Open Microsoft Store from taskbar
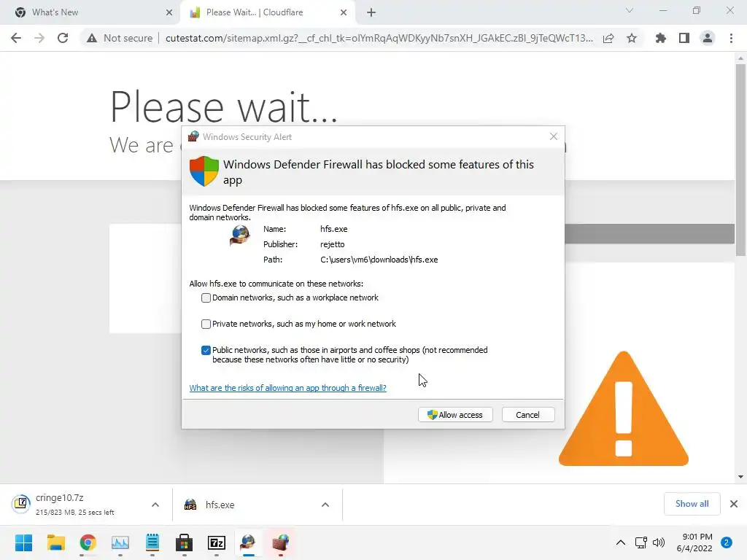Screen dimensions: 747x560 click(x=184, y=542)
